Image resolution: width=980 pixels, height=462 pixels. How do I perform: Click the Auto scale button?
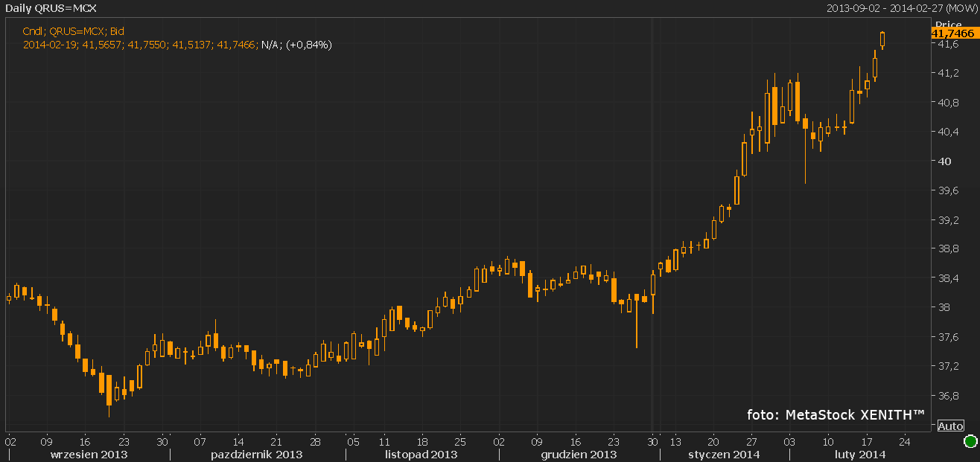coord(950,426)
